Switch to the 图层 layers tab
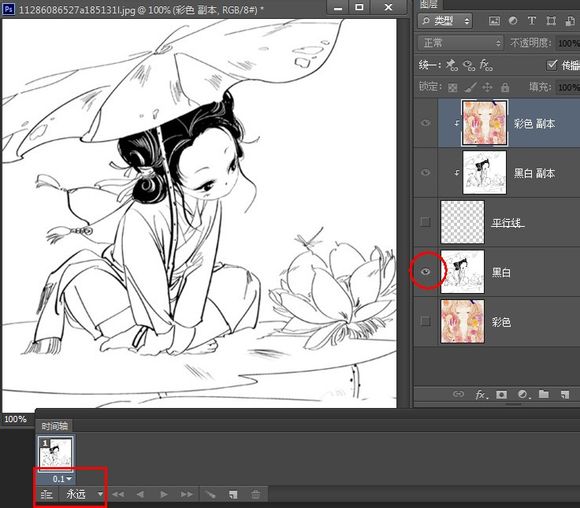Screen dimensions: 580x508 (x=429, y=4)
